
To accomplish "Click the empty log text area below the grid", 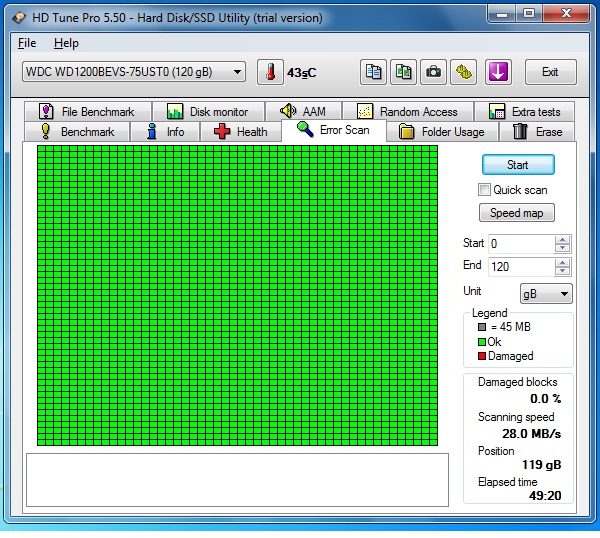I will point(237,480).
